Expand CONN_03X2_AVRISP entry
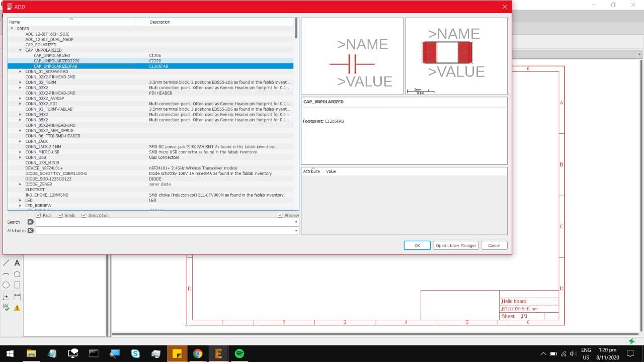Screen dimensions: 644x362 pos(20,98)
